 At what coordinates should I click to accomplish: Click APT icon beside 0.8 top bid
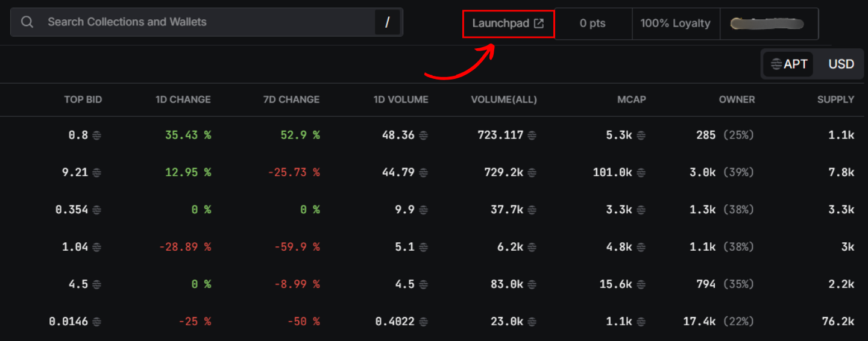[x=96, y=136]
